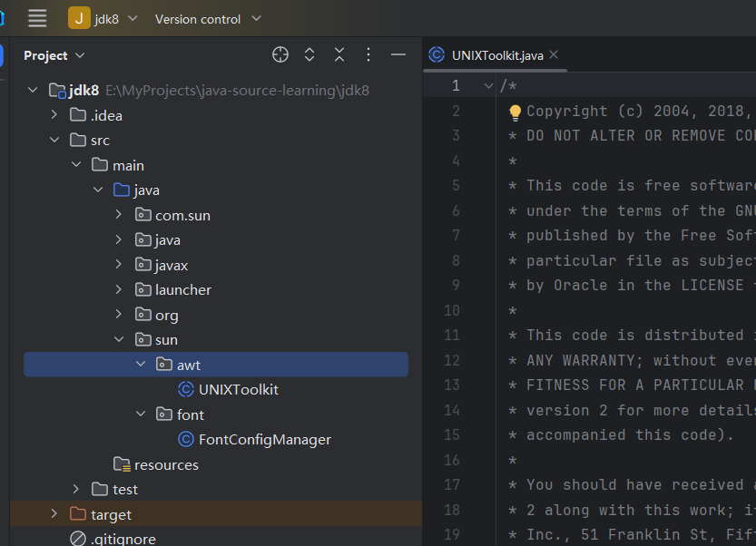Expand the com.sun package node
Image resolution: width=756 pixels, height=546 pixels.
coord(119,215)
